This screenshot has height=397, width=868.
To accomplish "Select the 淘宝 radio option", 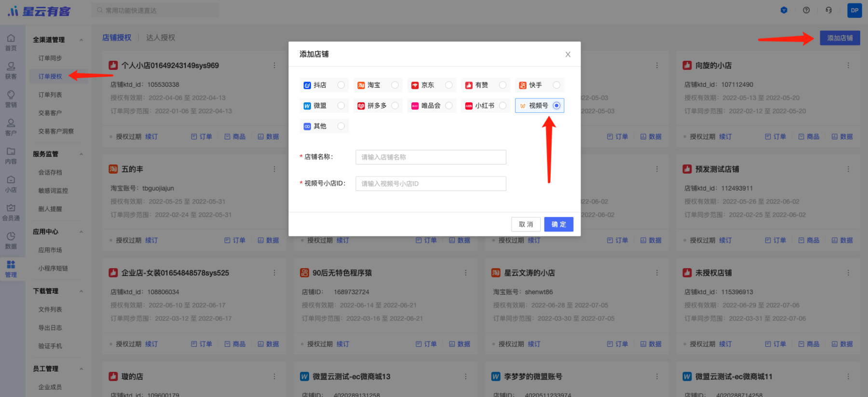I will click(x=395, y=85).
